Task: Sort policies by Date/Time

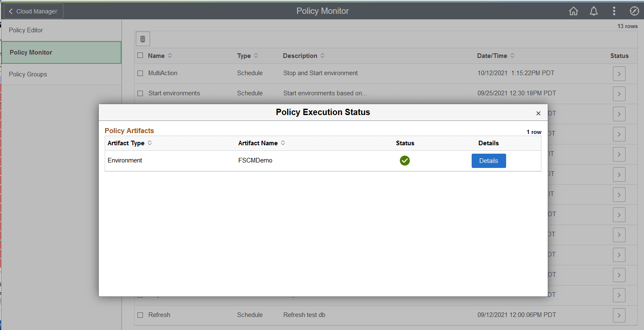Action: (x=512, y=55)
